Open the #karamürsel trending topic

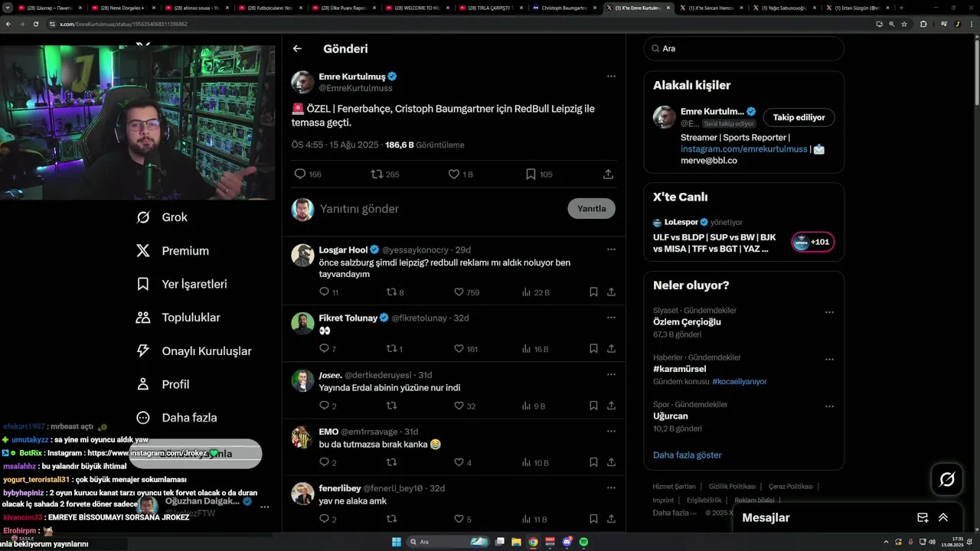point(680,369)
